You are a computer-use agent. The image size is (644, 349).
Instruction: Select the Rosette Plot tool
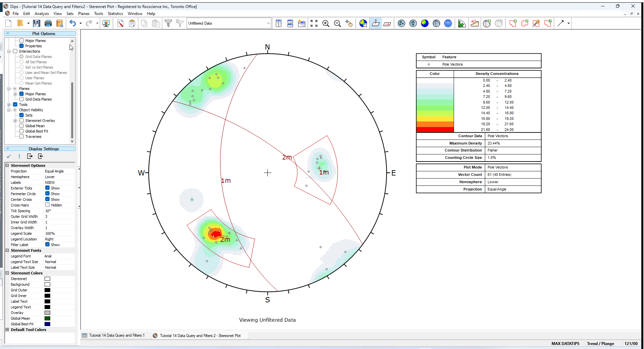(x=462, y=23)
